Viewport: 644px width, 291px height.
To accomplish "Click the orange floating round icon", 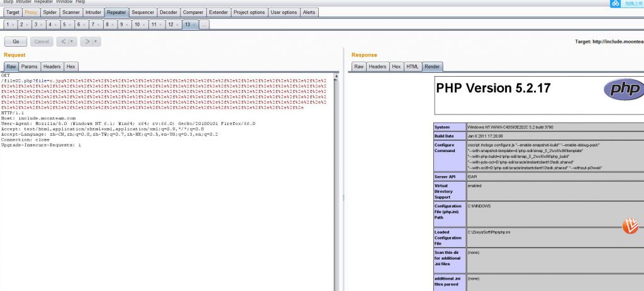I will coord(630,226).
